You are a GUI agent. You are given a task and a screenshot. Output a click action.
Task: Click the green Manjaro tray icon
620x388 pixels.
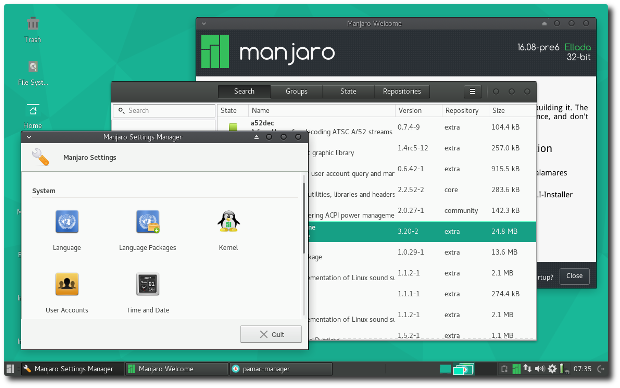click(516, 369)
